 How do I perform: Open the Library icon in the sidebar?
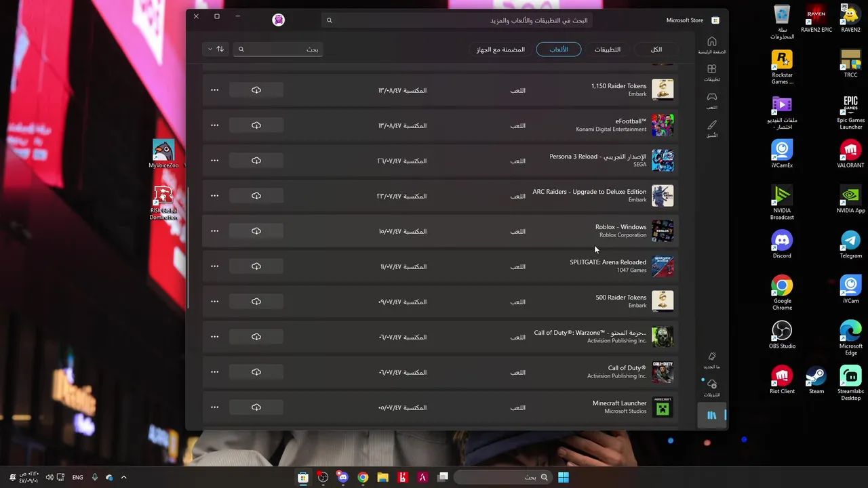coord(712,415)
